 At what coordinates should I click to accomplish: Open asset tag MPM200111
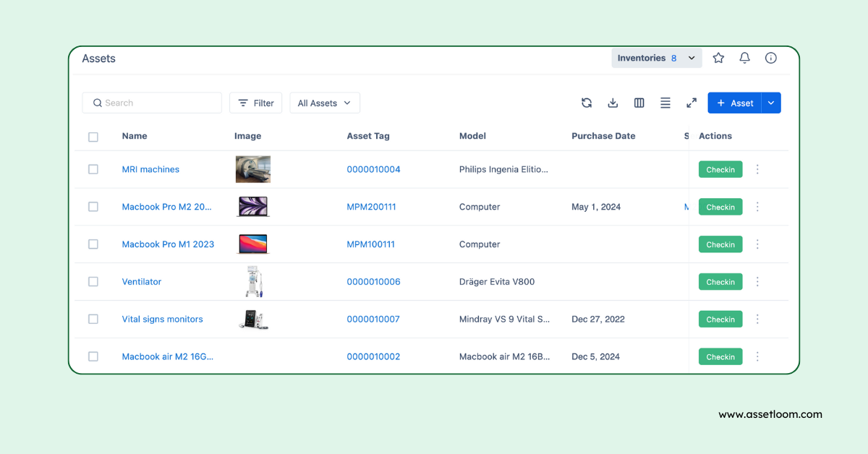point(371,207)
